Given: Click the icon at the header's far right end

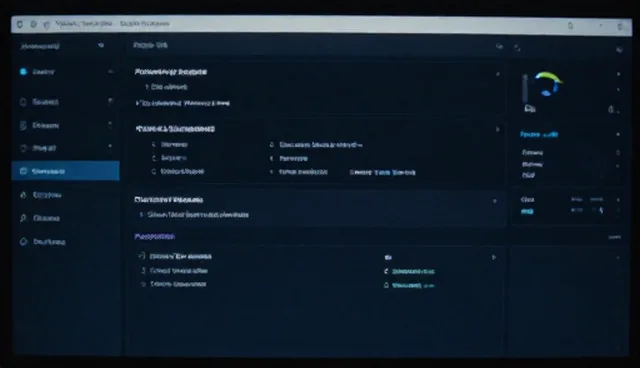Looking at the screenshot, I should coord(619,49).
